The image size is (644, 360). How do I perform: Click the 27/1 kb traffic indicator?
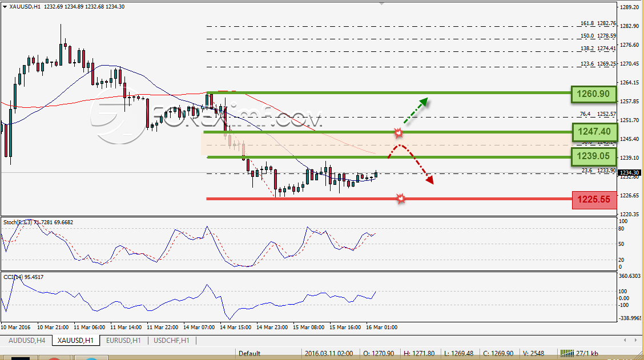587,353
